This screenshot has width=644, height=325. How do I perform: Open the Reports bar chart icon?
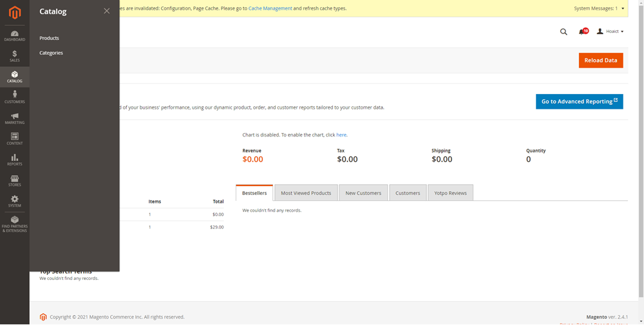click(x=14, y=160)
